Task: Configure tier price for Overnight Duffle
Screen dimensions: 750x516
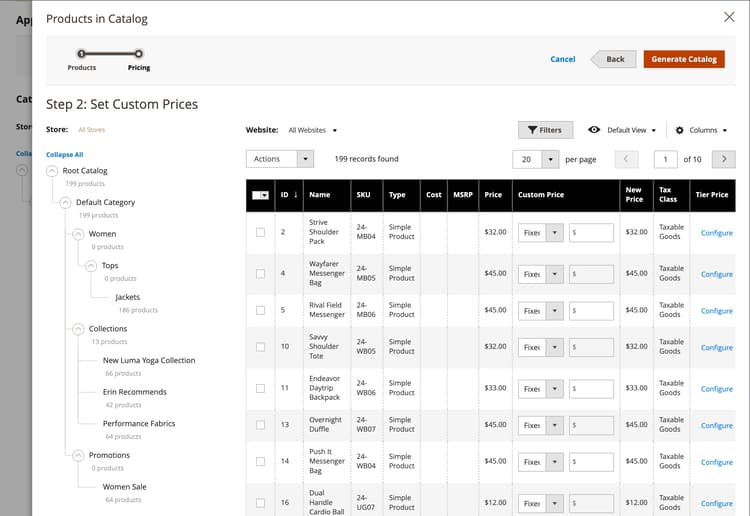Action: click(717, 426)
